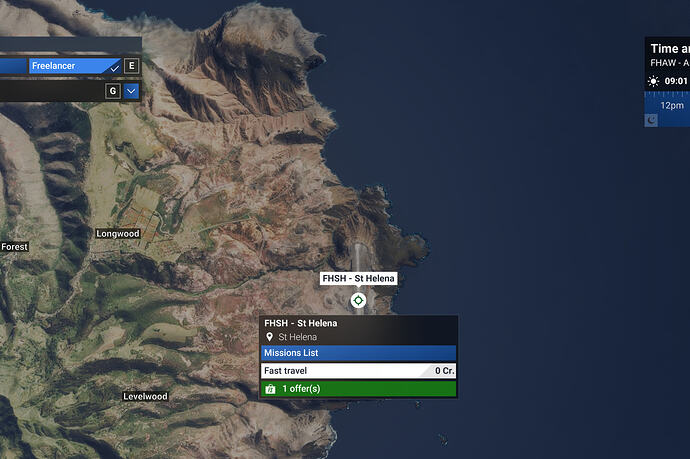This screenshot has height=459, width=690.
Task: Click the shop bag icon in offers row
Action: [270, 389]
